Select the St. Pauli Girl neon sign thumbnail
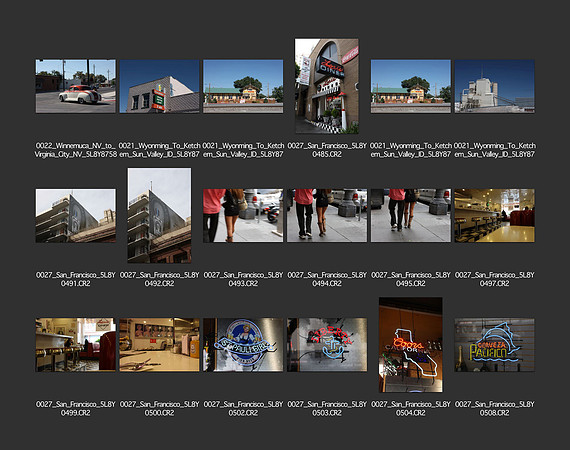The height and width of the screenshot is (450, 570). 243,345
